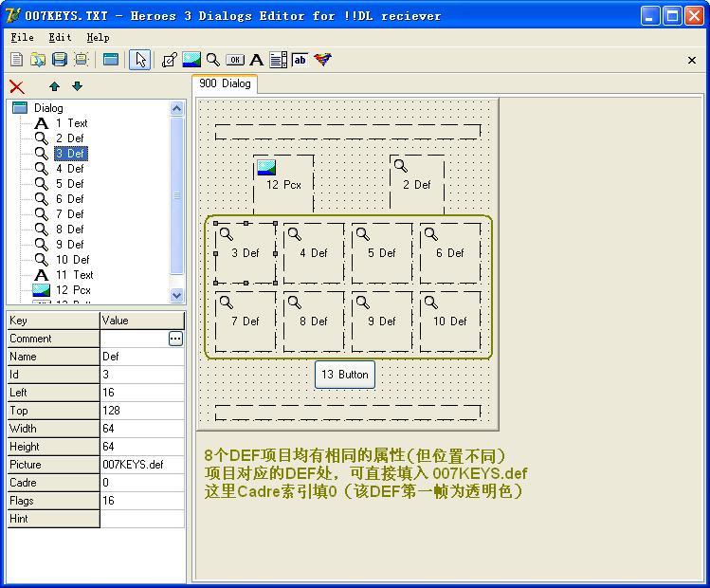Click the tree vertical scrollbar thumb
This screenshot has width=710, height=588.
point(176,195)
